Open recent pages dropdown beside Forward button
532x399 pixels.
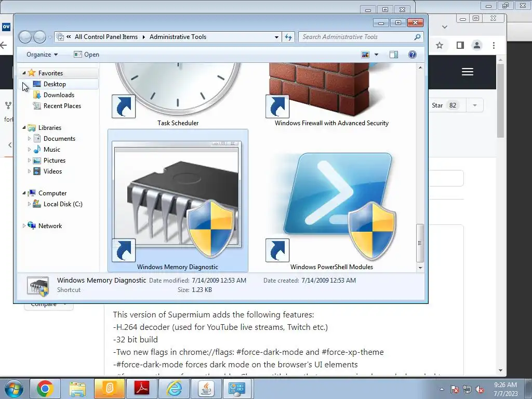(50, 37)
